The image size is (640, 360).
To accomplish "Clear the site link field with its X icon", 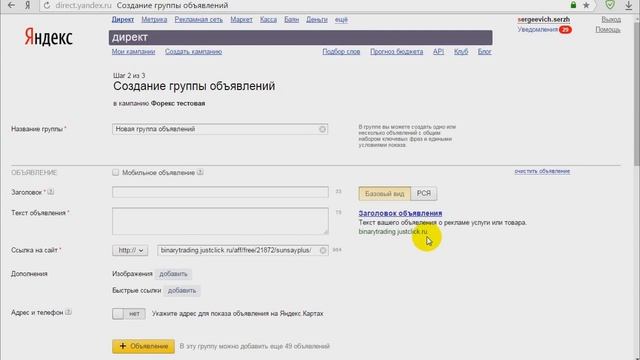I will 322,250.
